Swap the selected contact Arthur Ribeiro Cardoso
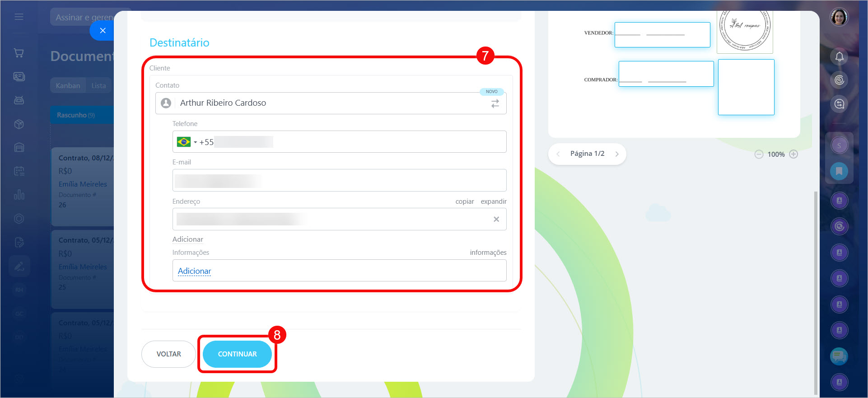The height and width of the screenshot is (398, 868). [x=495, y=103]
